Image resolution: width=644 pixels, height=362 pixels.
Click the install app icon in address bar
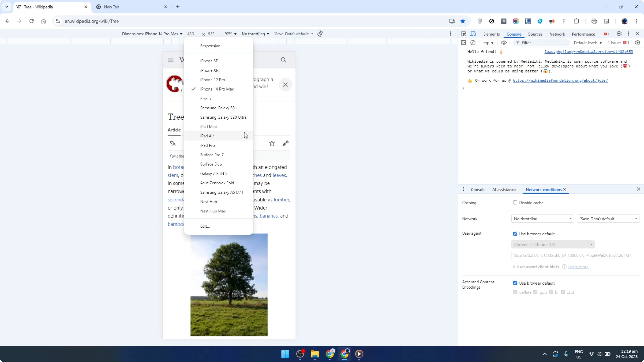(452, 21)
